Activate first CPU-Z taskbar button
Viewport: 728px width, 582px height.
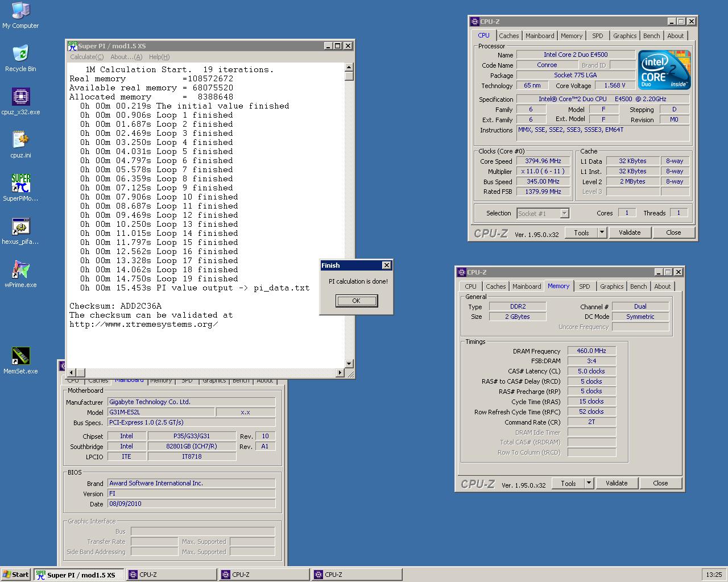tap(172, 575)
